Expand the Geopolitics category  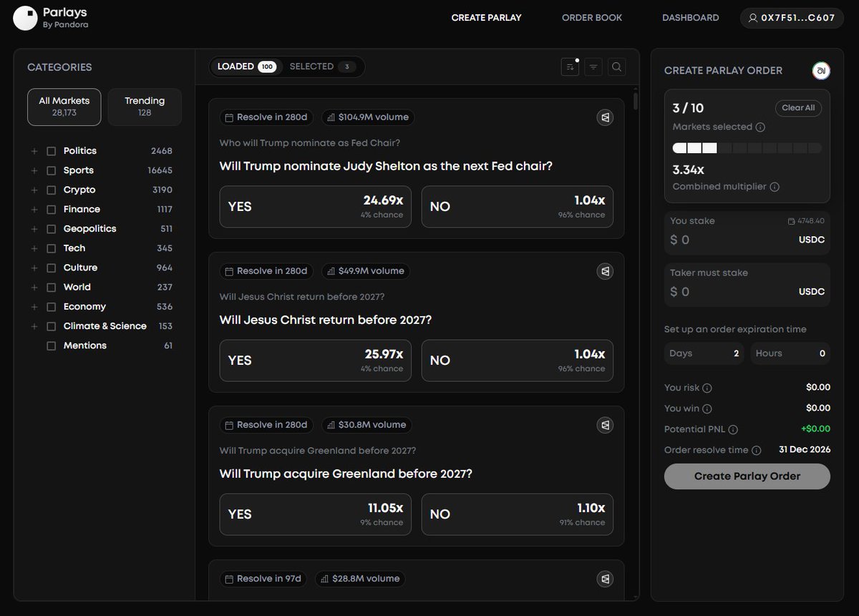pos(34,229)
